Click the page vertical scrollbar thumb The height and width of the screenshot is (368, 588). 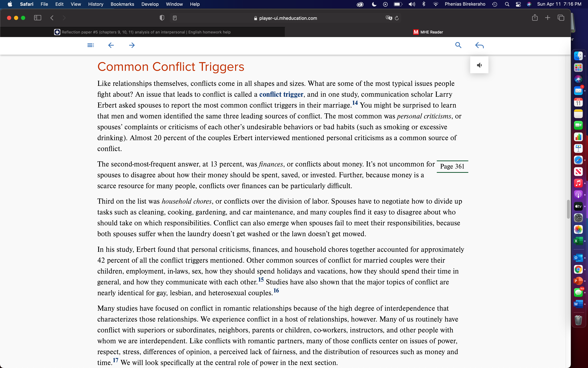568,209
